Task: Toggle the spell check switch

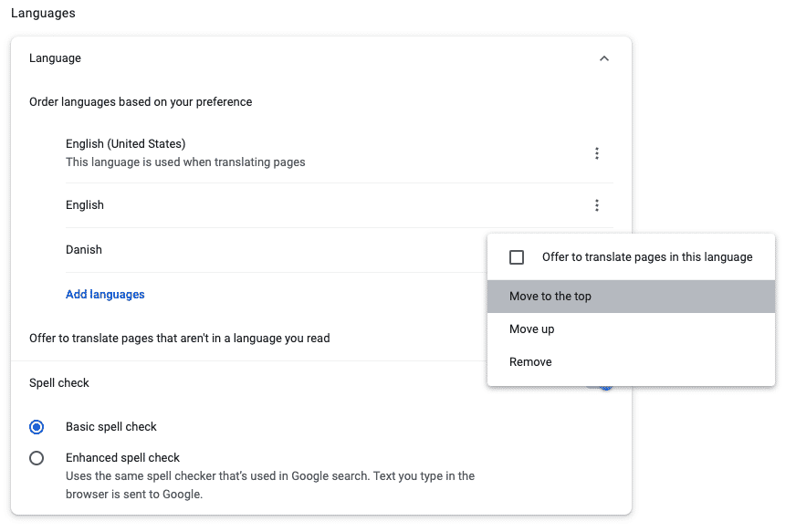Action: tap(601, 383)
